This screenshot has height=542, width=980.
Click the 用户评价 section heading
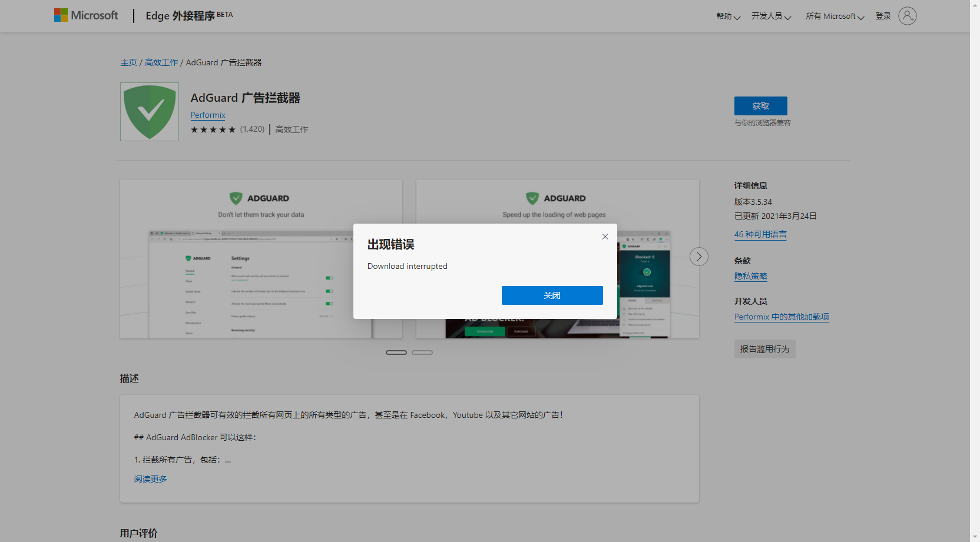(139, 533)
